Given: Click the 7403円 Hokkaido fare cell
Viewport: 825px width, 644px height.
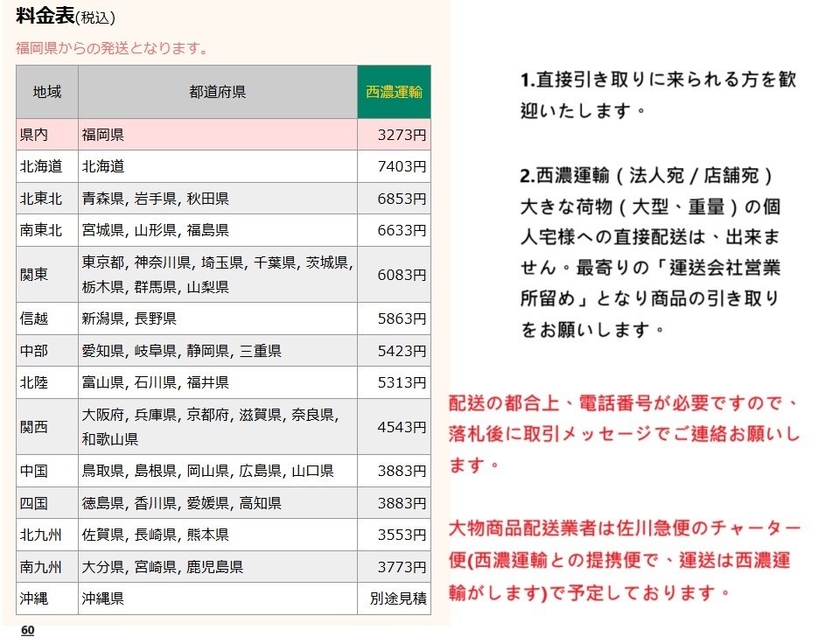Looking at the screenshot, I should (x=393, y=164).
